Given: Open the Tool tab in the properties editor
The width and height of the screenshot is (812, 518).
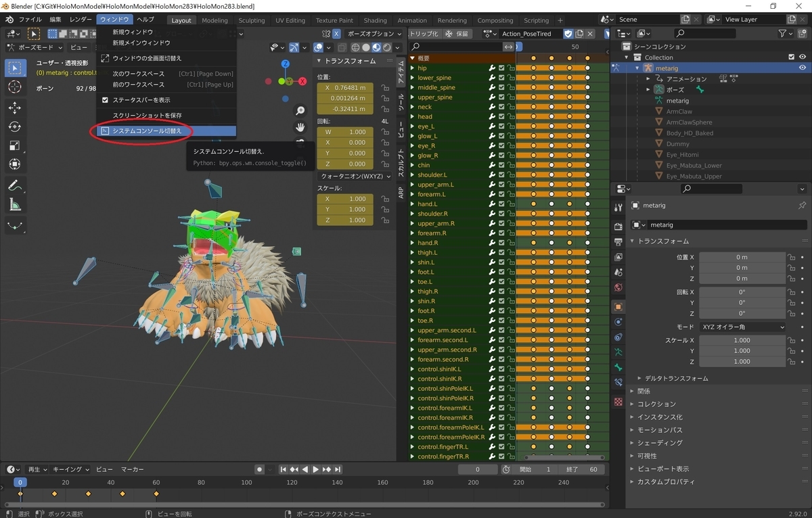Looking at the screenshot, I should (618, 207).
